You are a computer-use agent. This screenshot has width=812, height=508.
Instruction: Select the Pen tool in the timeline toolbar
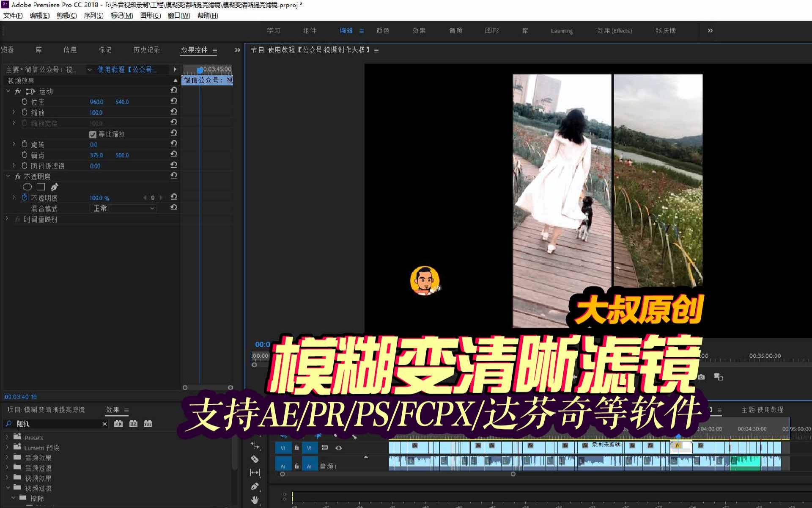[255, 486]
